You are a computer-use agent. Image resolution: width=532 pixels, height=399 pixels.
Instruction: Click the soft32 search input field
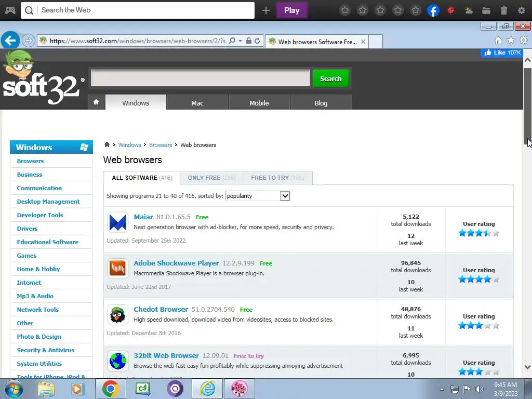click(x=200, y=78)
